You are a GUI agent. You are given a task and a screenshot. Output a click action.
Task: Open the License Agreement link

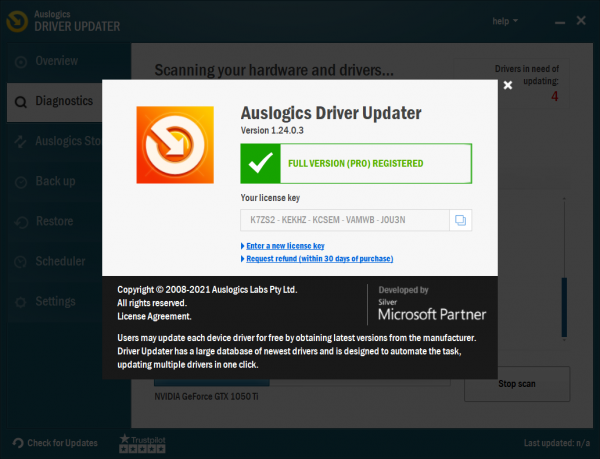153,316
